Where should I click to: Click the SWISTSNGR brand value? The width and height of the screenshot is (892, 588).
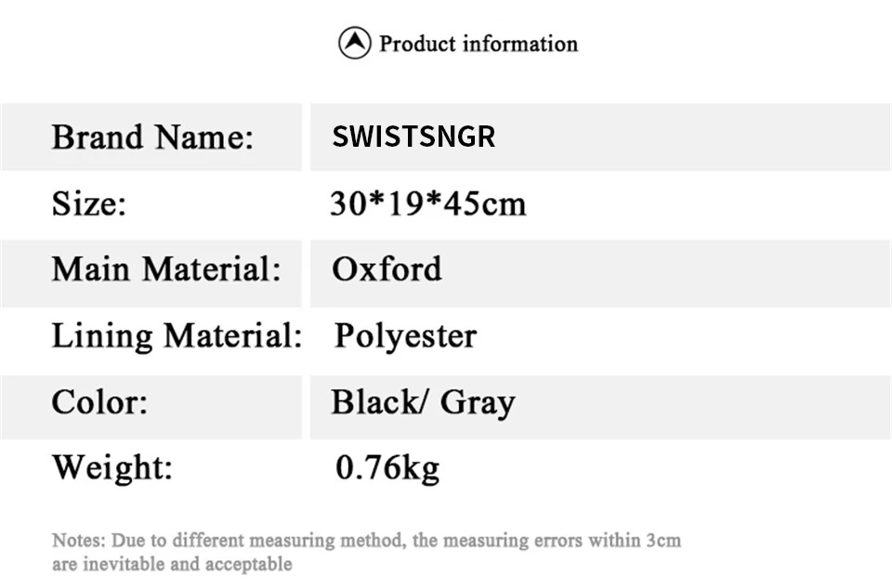(413, 137)
